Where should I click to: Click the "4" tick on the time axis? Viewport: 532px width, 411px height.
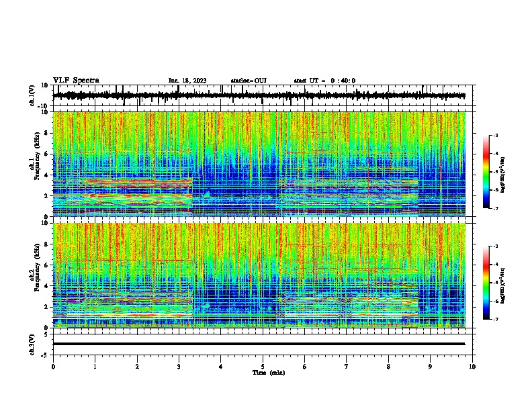tap(221, 367)
